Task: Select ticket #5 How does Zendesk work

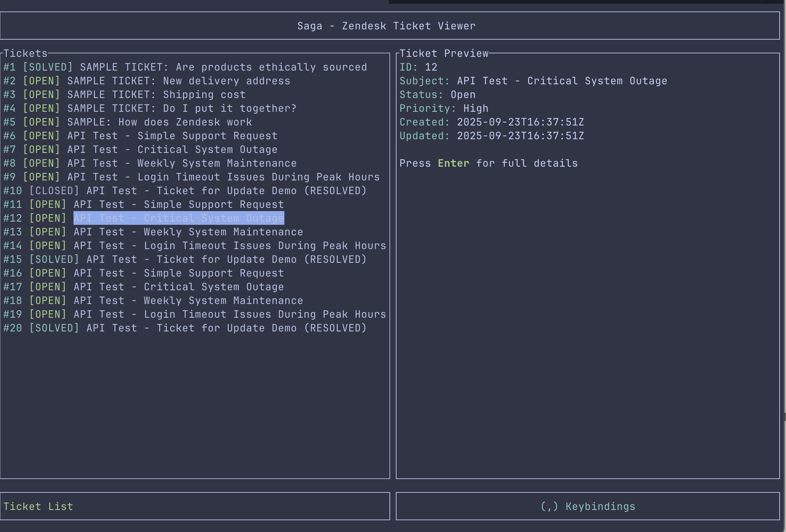Action: 128,122
